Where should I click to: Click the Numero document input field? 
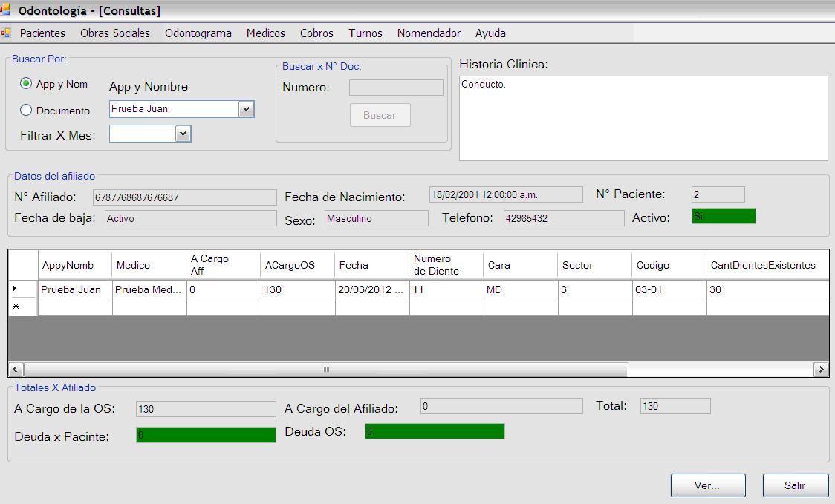[396, 88]
